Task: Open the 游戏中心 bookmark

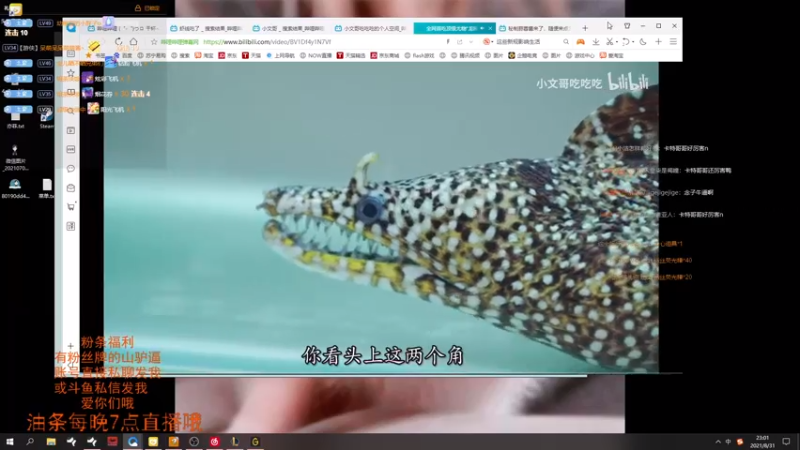Action: 581,55
